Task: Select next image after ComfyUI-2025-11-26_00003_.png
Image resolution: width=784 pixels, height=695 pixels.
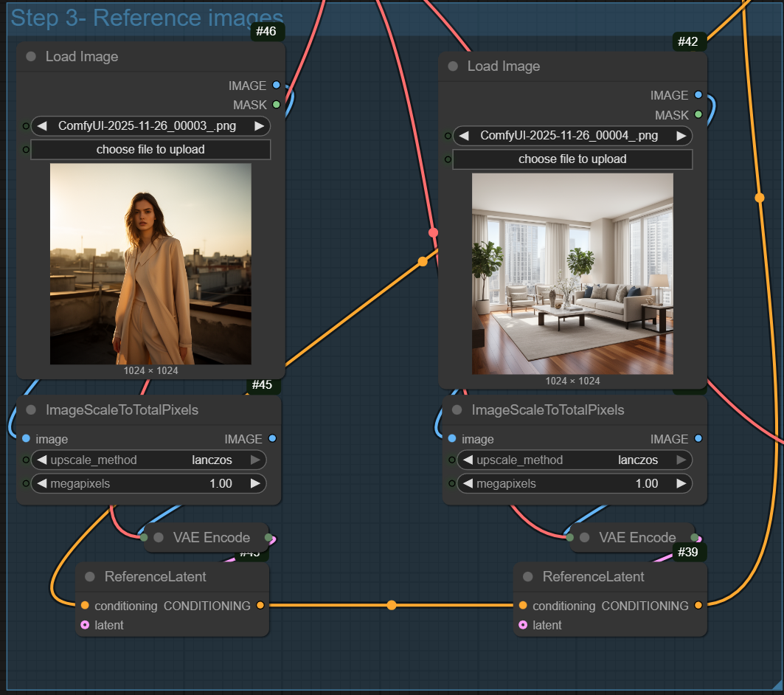Action: point(259,126)
